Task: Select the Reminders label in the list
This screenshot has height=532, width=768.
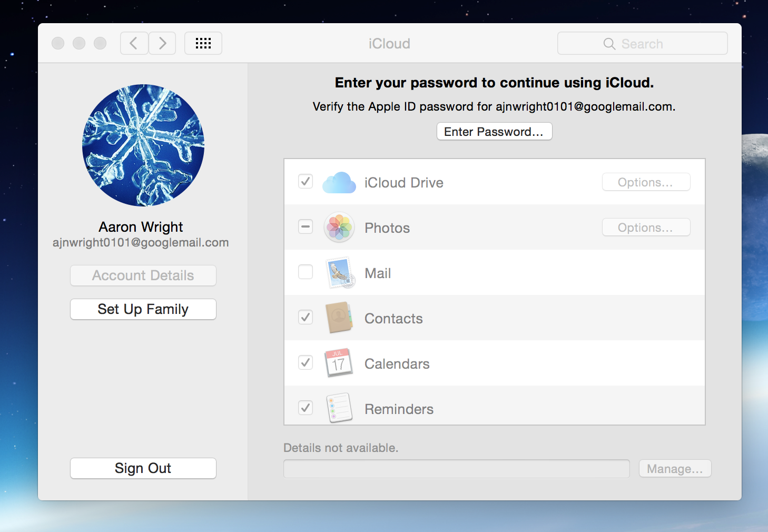Action: point(399,409)
